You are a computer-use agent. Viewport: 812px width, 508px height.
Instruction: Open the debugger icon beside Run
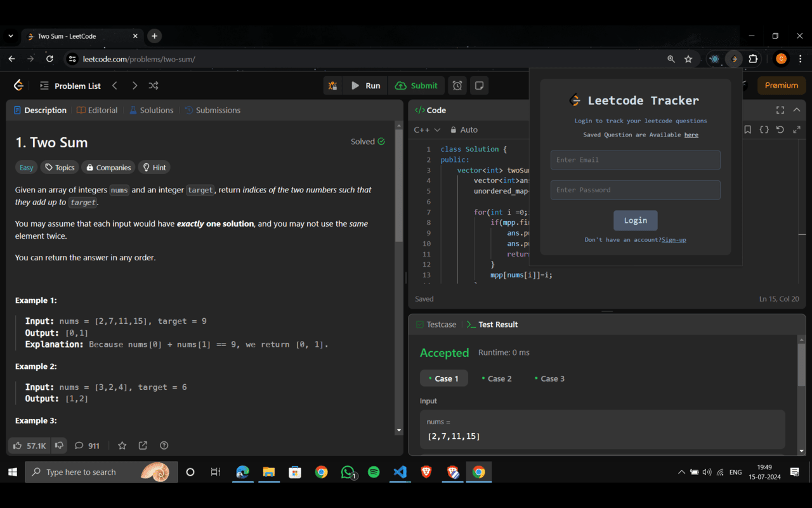(x=332, y=86)
